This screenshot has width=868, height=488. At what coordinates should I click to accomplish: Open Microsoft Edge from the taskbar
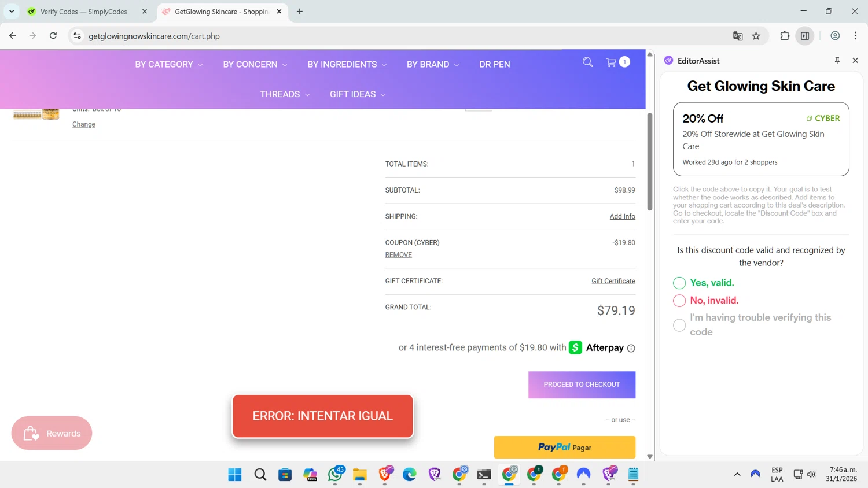point(410,475)
